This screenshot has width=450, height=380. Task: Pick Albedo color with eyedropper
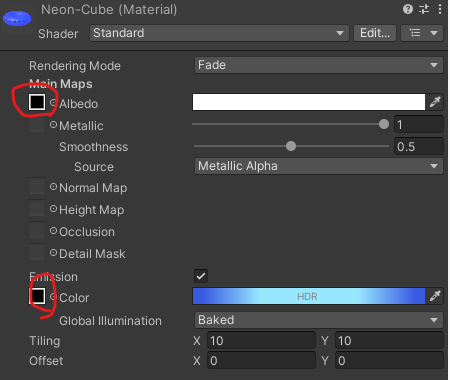pyautogui.click(x=435, y=102)
